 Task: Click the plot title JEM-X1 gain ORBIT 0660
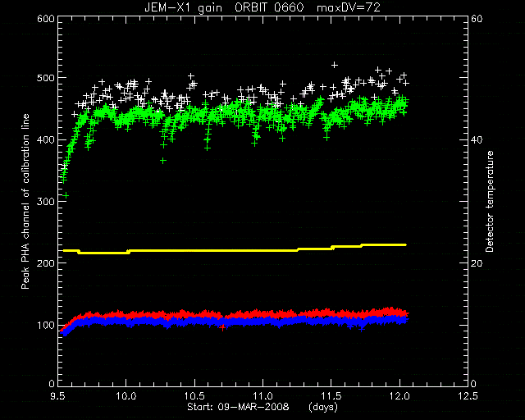click(224, 7)
